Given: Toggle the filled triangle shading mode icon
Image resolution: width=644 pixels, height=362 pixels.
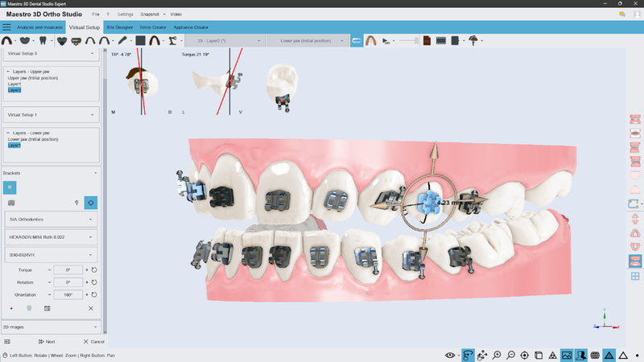Looking at the screenshot, I should click(609, 355).
